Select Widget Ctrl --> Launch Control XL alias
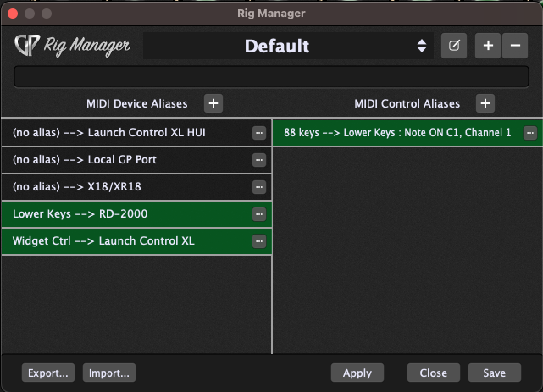 point(136,240)
